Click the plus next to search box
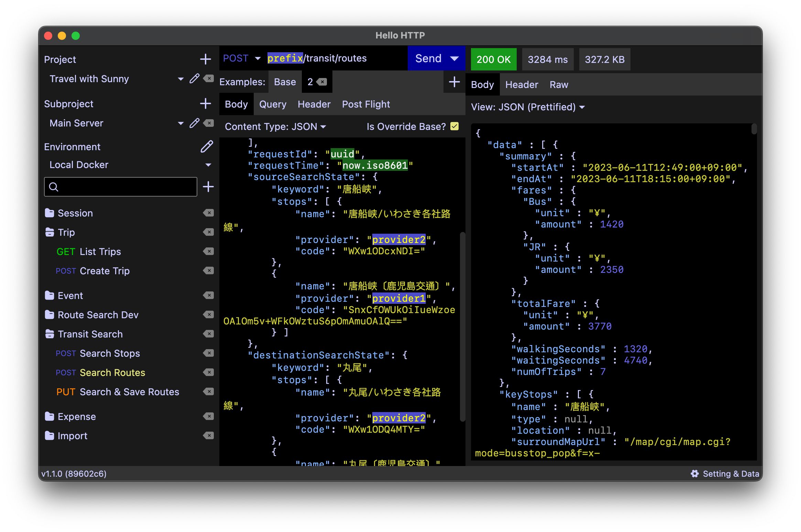Image resolution: width=801 pixels, height=532 pixels. click(208, 187)
